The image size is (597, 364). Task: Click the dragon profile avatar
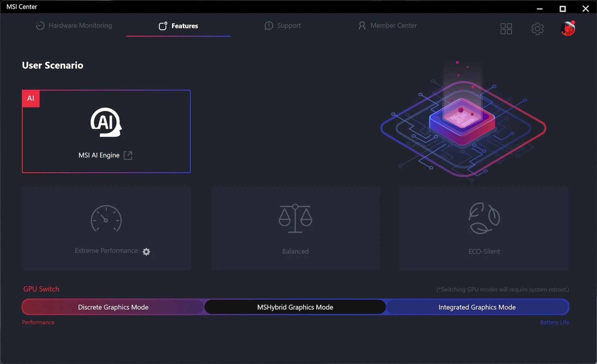click(568, 29)
